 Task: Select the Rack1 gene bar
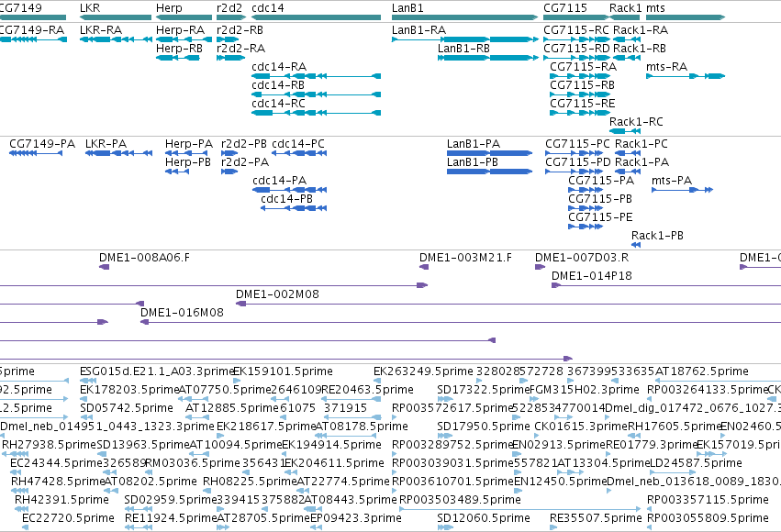(x=625, y=17)
